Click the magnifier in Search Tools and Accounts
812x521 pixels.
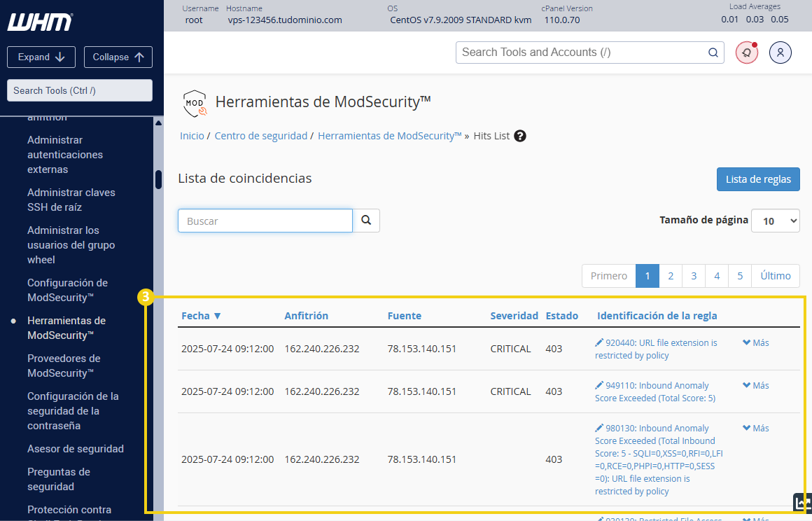tap(713, 53)
